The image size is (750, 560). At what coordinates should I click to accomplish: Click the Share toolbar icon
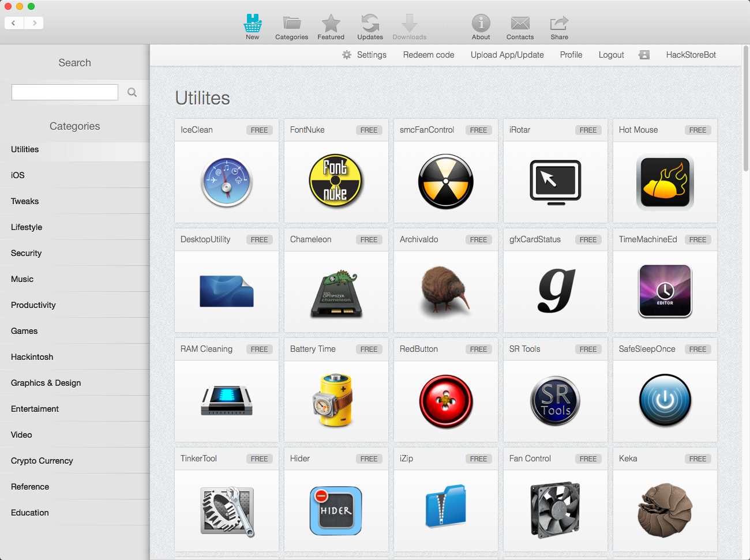[x=560, y=23]
